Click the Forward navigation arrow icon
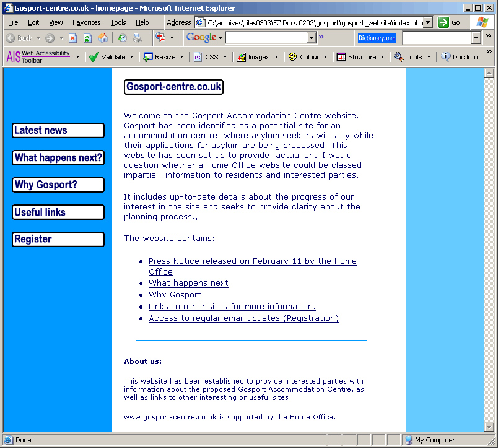The image size is (498, 448). pos(50,38)
